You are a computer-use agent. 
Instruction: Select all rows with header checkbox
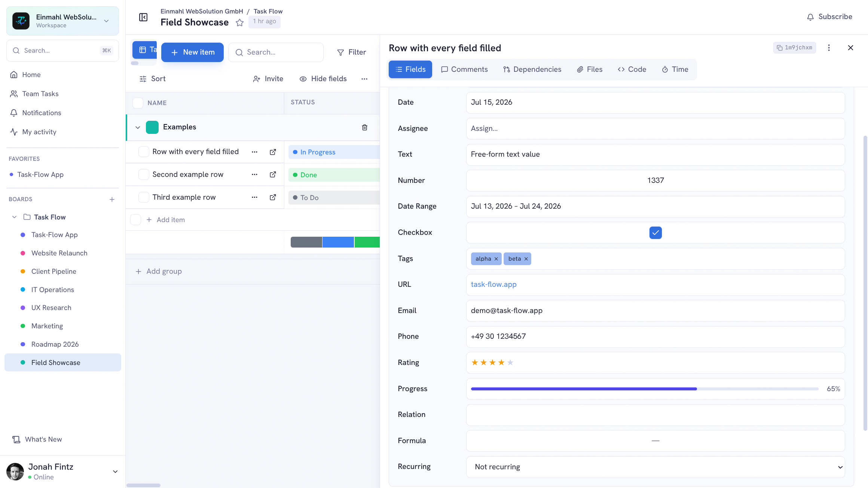(x=138, y=103)
